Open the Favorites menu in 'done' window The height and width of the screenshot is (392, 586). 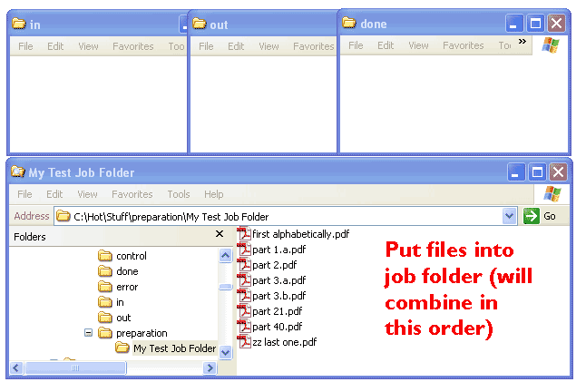tap(463, 45)
